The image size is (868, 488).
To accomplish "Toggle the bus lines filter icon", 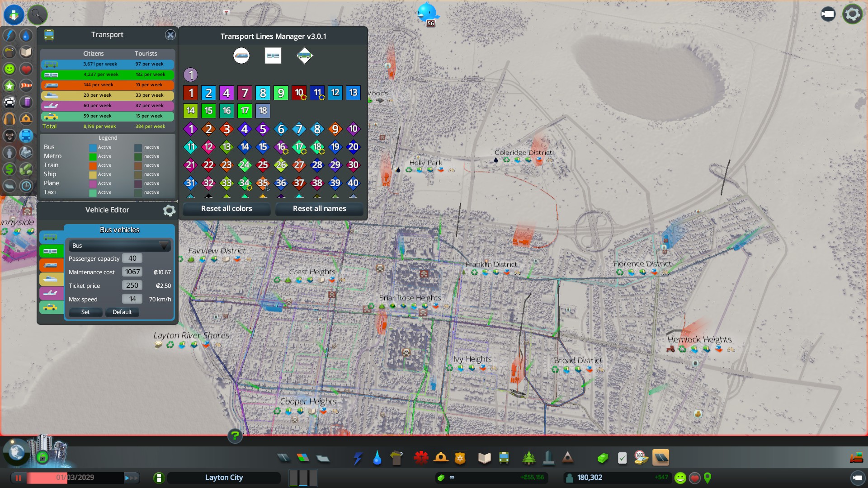I will coord(304,56).
